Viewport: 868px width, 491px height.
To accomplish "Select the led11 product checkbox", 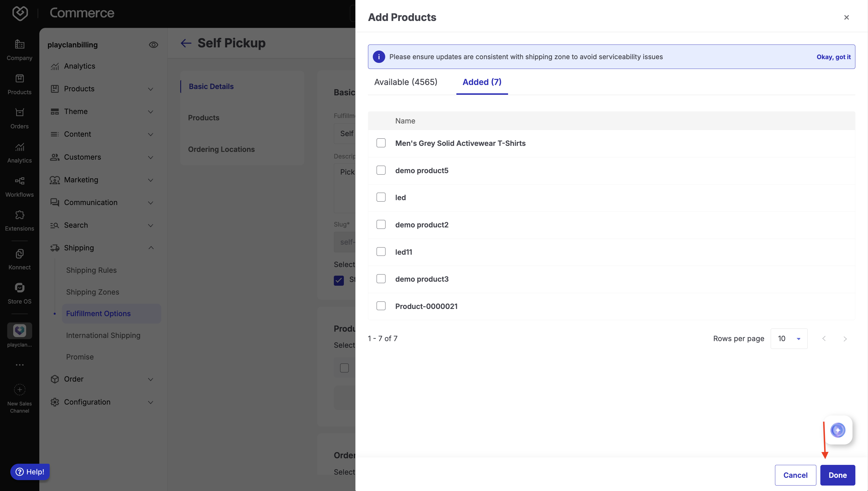I will coord(381,252).
